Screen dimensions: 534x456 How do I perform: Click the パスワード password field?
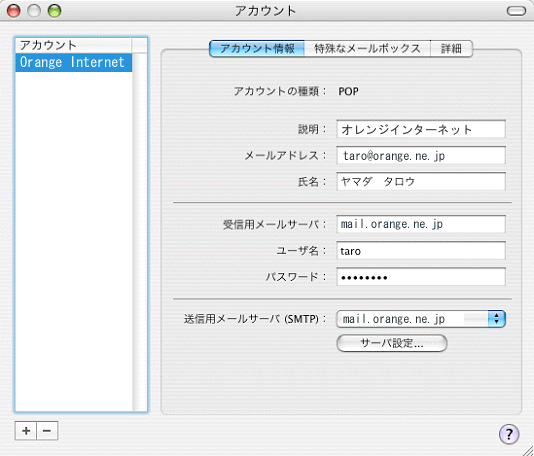pyautogui.click(x=421, y=277)
